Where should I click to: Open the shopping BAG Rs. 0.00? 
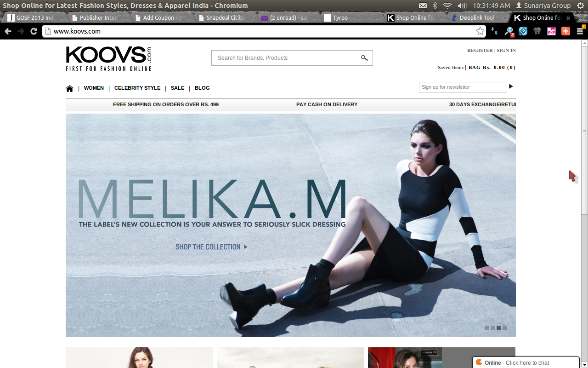click(492, 67)
